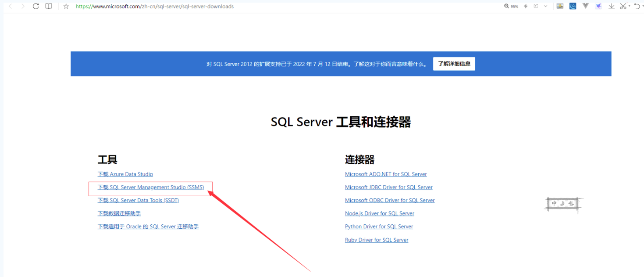Click the lightning bolt speed mode icon

click(526, 6)
